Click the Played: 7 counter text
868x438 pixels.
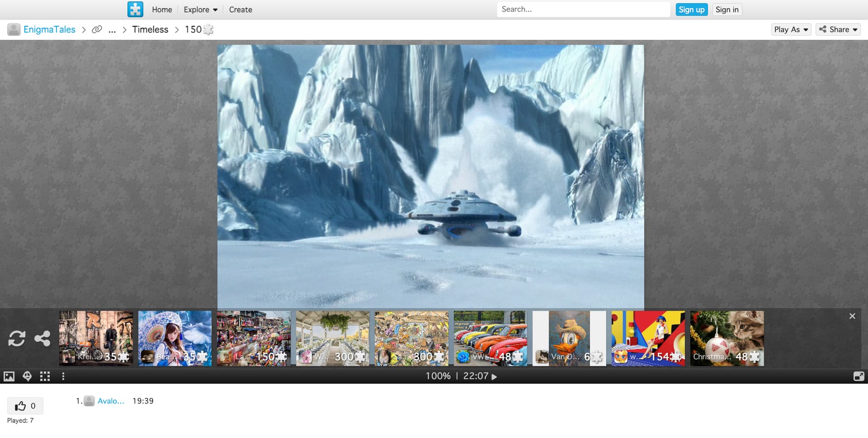tap(20, 420)
